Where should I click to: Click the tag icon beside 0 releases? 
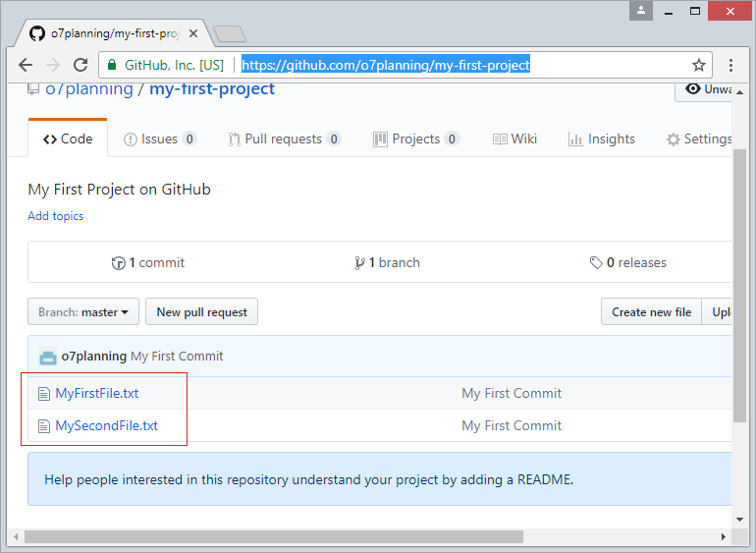click(x=596, y=262)
